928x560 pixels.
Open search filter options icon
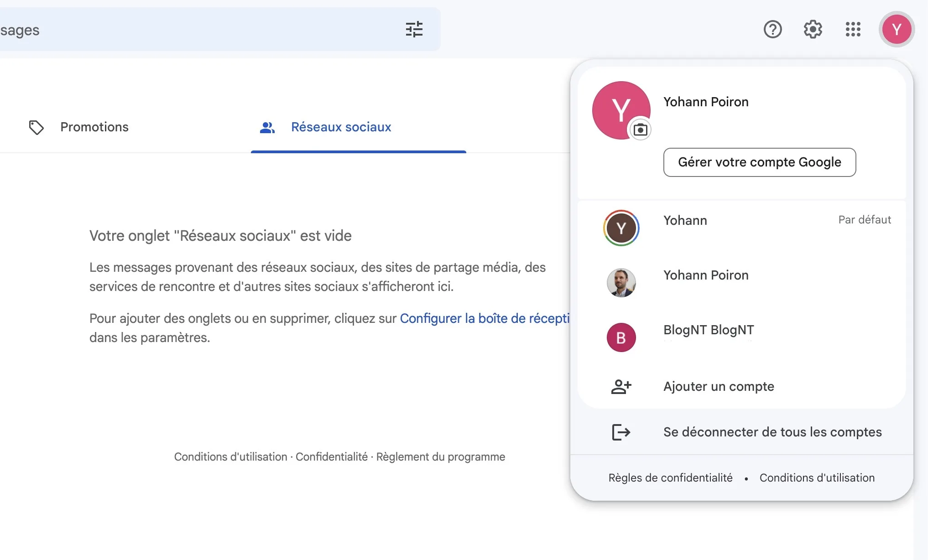tap(414, 30)
